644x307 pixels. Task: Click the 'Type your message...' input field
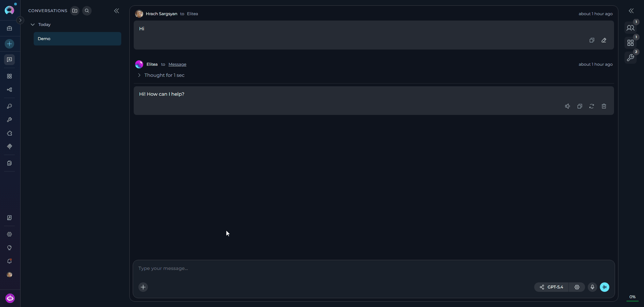374,269
